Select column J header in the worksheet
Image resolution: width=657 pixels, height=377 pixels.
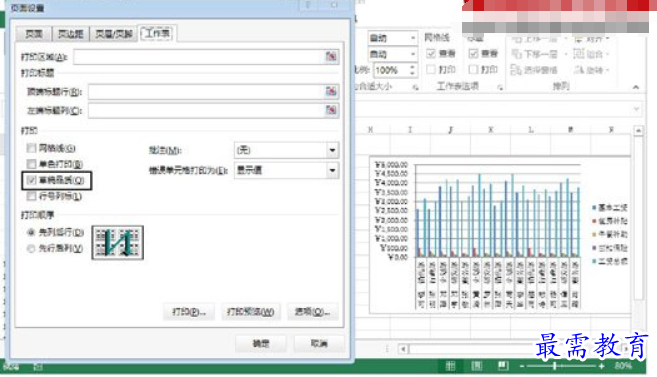[x=450, y=130]
